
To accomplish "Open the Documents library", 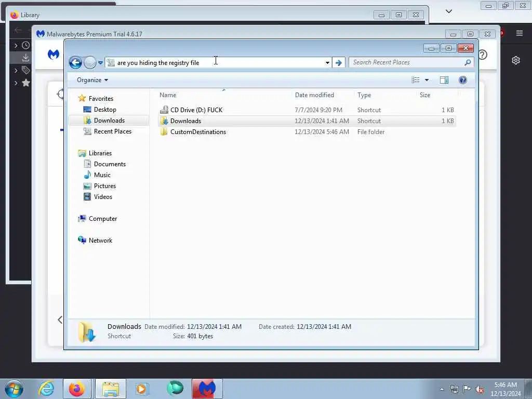I will click(x=110, y=164).
